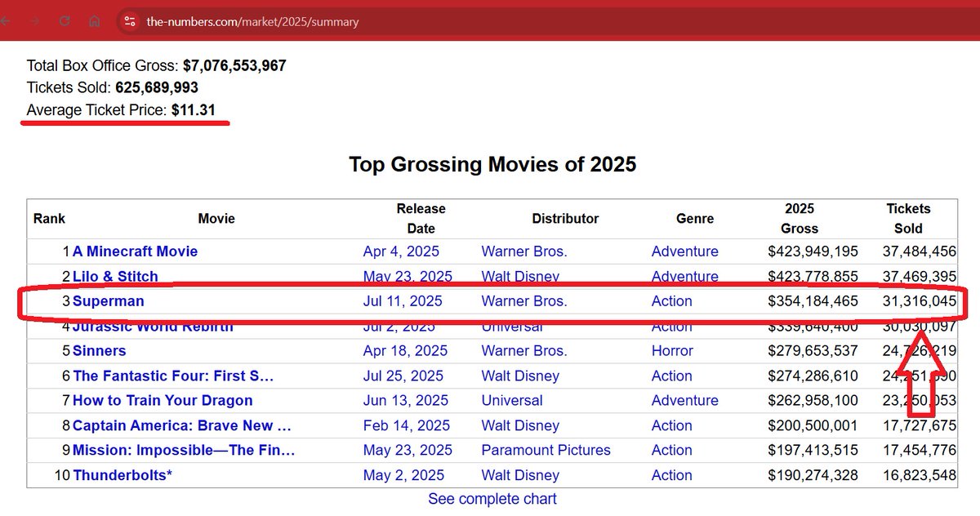
Task: Open The Fantastic Four: First S… link
Action: [x=173, y=376]
